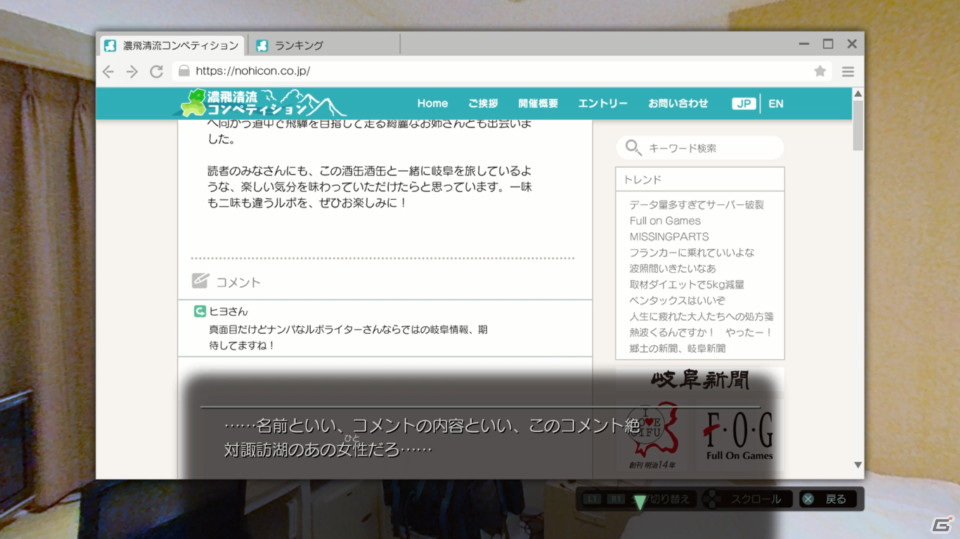
Task: Click the I Love Gifu banner
Action: click(654, 435)
